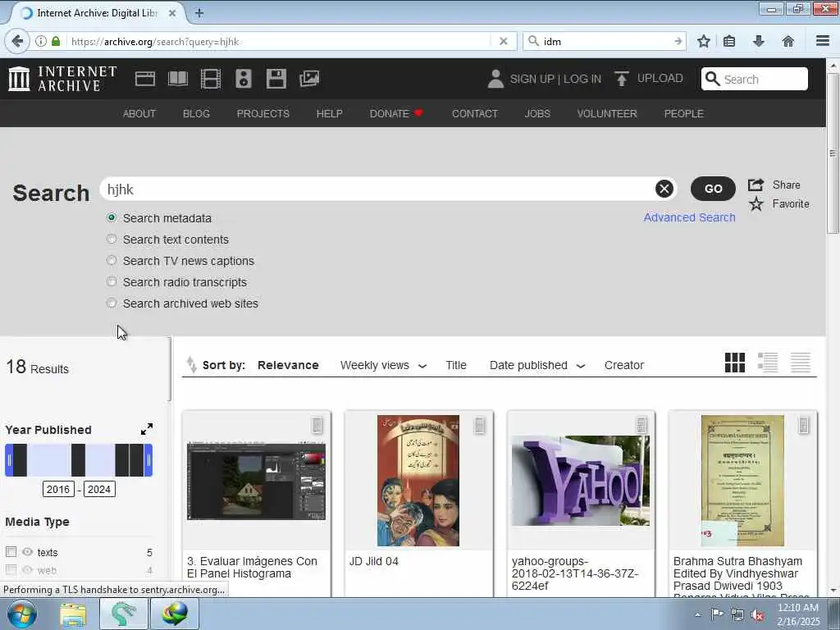Go to browser home page icon
The height and width of the screenshot is (630, 840).
pyautogui.click(x=788, y=41)
